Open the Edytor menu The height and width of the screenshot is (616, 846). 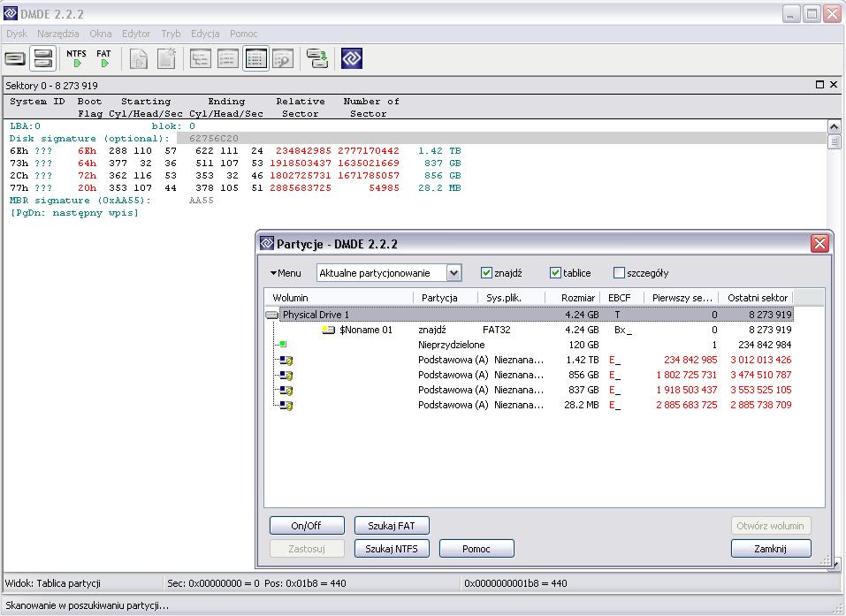[x=135, y=33]
